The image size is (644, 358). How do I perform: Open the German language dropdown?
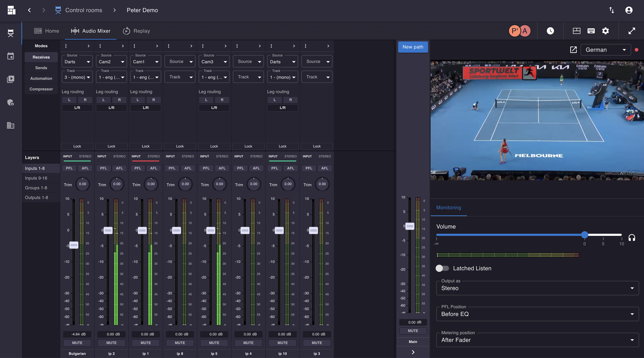(x=606, y=50)
